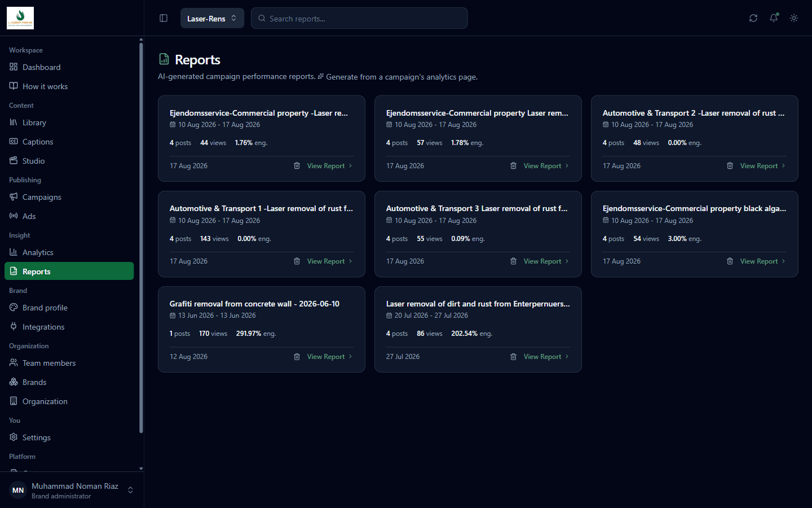Click the sidebar vertical scrollbar

[x=141, y=237]
